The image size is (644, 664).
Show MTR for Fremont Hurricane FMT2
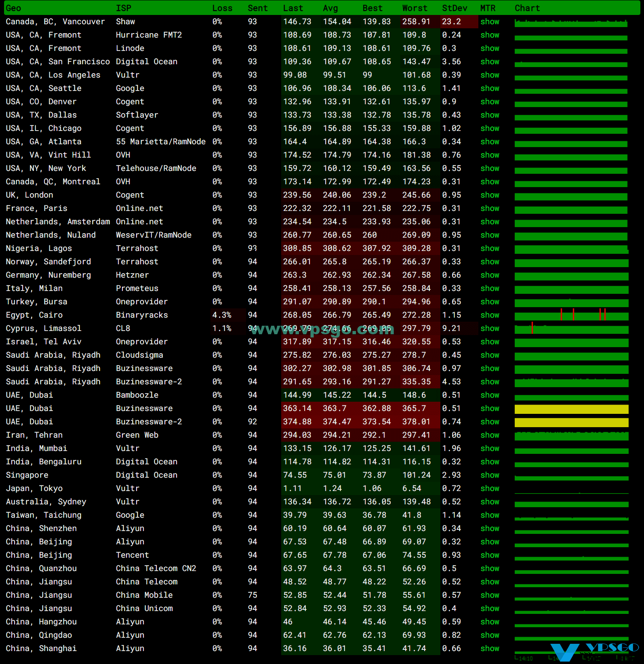click(x=490, y=35)
